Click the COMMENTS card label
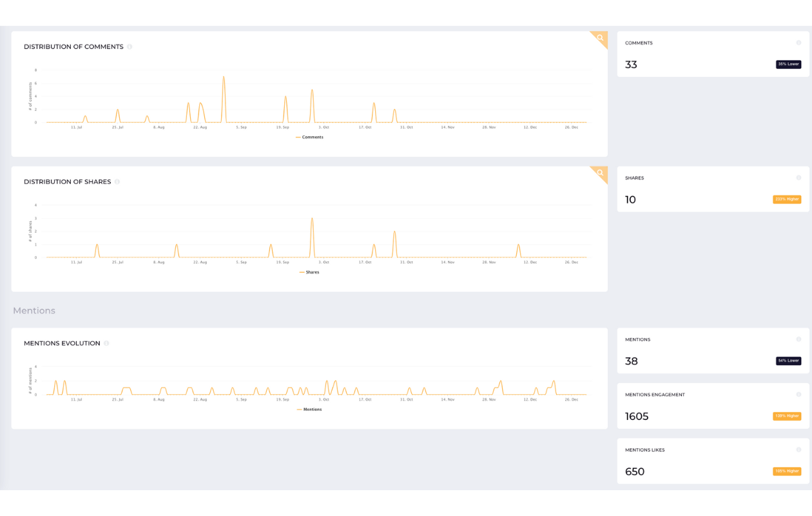 639,43
